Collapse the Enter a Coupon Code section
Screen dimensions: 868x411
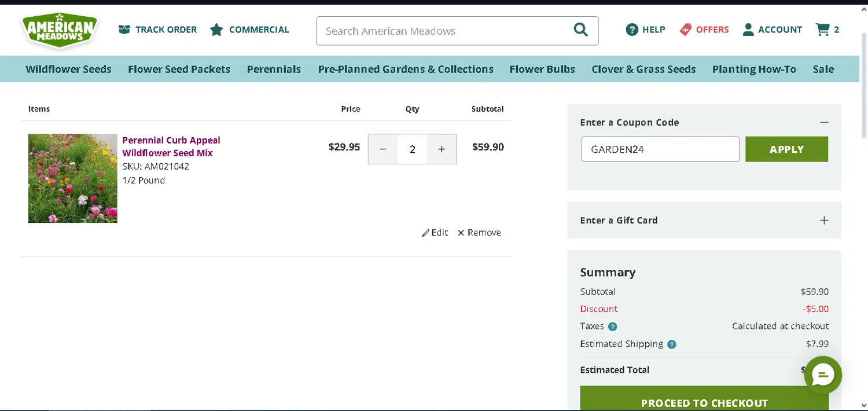tap(824, 122)
